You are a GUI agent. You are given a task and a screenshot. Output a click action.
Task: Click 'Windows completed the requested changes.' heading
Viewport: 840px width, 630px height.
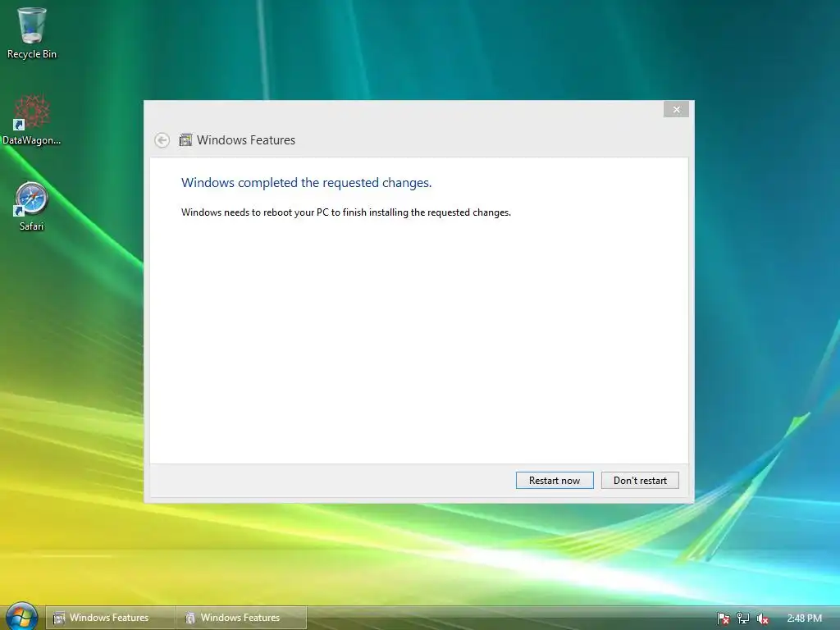[307, 183]
